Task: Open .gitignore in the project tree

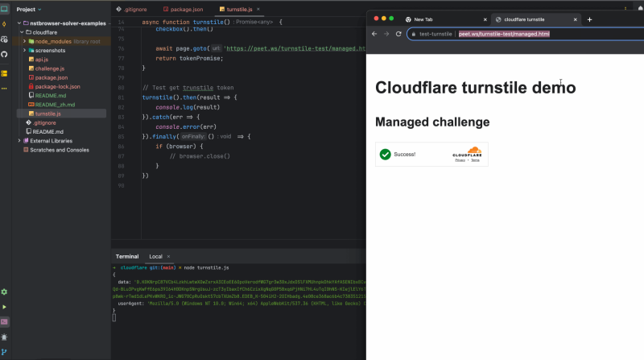Action: point(44,122)
